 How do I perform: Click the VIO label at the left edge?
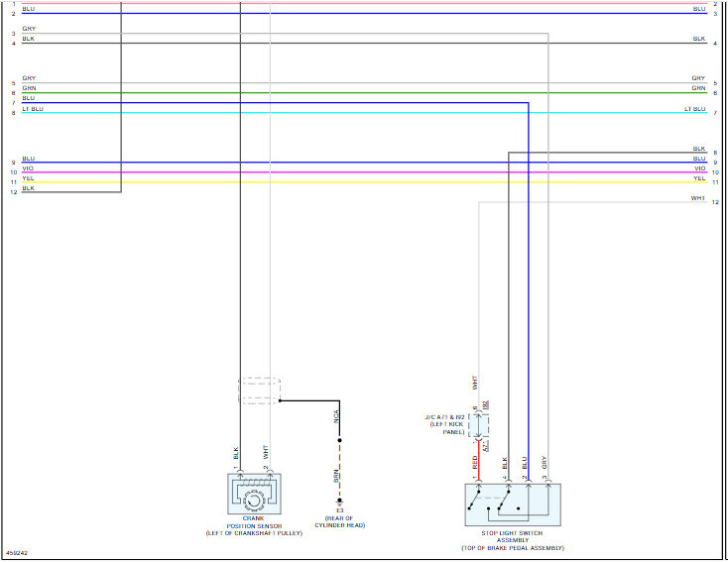28,169
